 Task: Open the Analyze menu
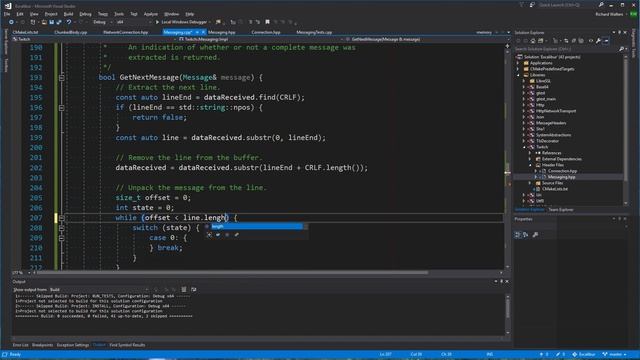click(x=151, y=14)
